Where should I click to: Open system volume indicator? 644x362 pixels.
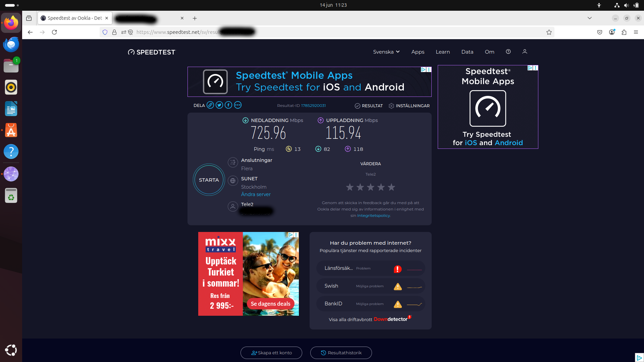(626, 5)
